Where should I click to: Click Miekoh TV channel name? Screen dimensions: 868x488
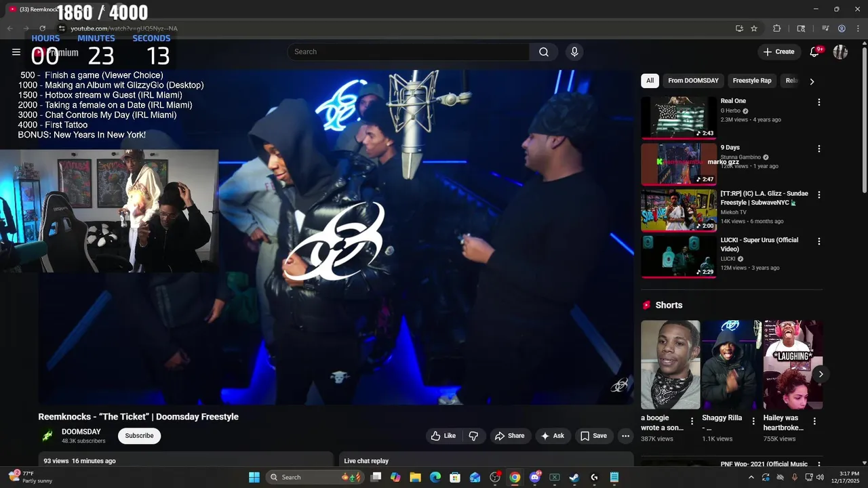[733, 212]
